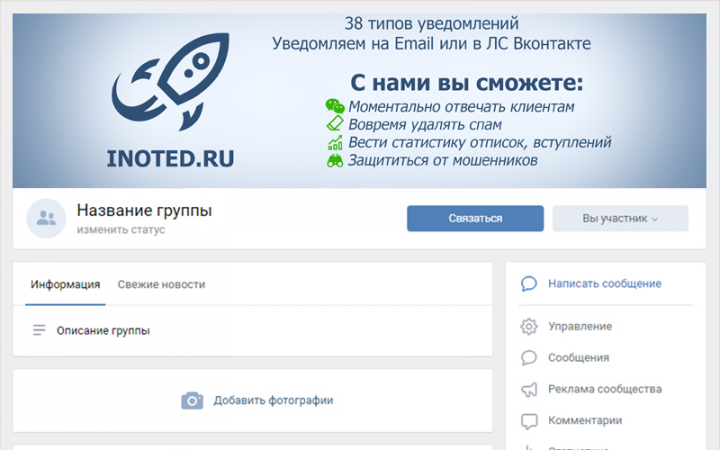Screen dimensions: 720x450
Task: Open the Комментарии menu item
Action: (x=585, y=421)
